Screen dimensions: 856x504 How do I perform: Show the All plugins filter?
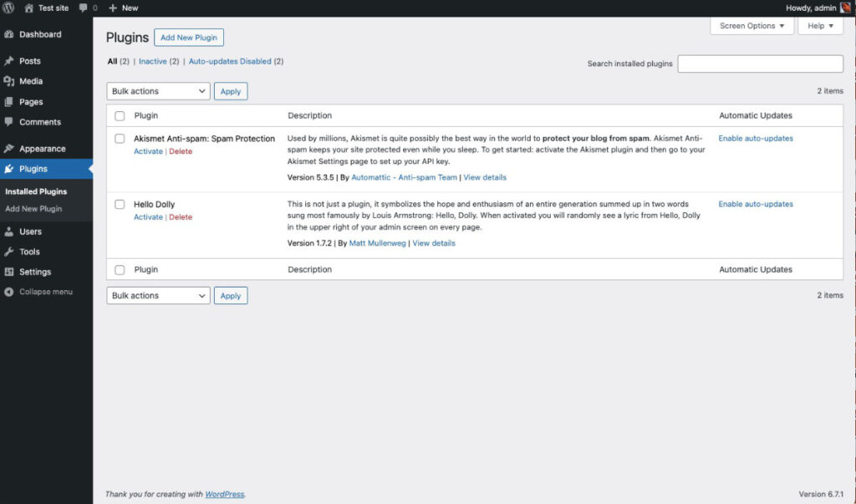coord(113,61)
